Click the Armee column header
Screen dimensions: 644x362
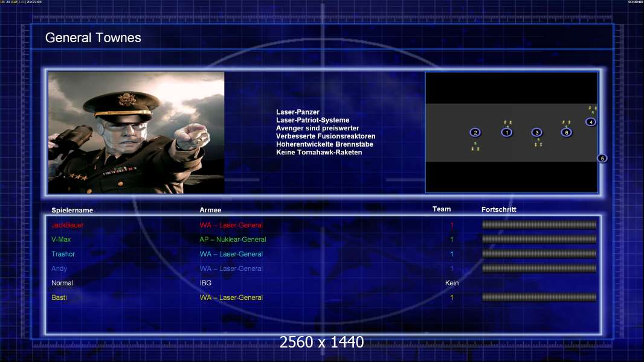(x=210, y=210)
